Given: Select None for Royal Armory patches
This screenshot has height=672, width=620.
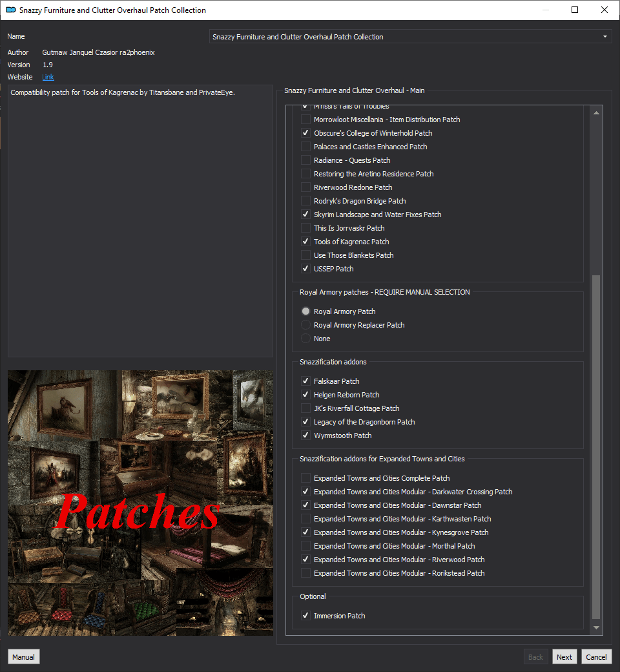Looking at the screenshot, I should tap(305, 339).
